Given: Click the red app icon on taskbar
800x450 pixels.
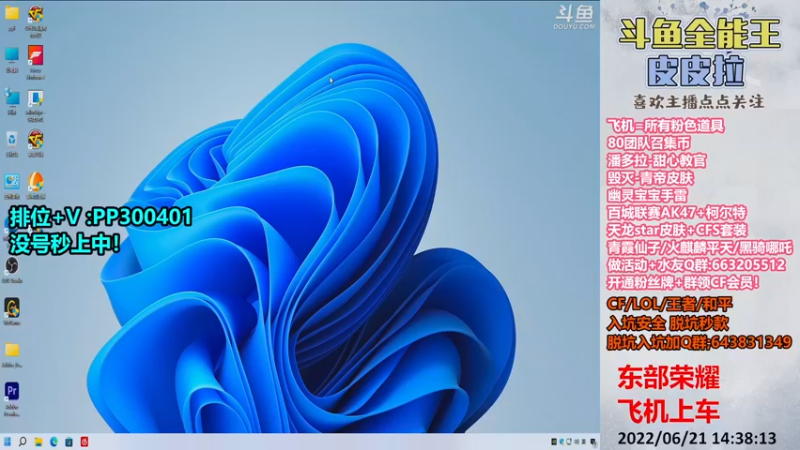Looking at the screenshot, I should [x=84, y=442].
